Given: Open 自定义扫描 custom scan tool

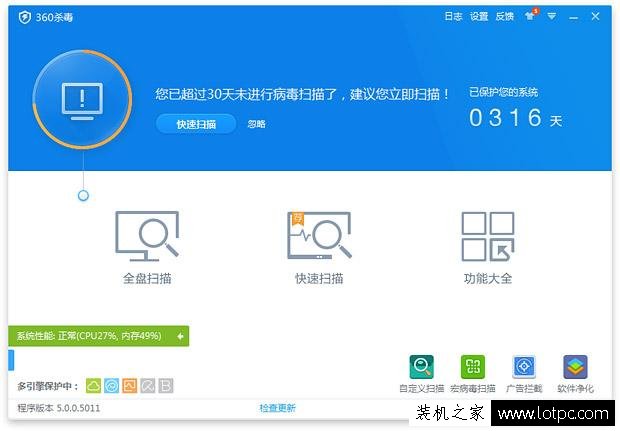Looking at the screenshot, I should tap(422, 373).
